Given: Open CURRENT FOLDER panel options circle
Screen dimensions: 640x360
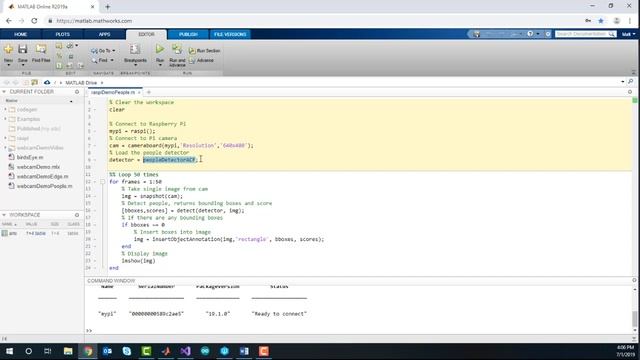Looking at the screenshot, I should (x=77, y=92).
